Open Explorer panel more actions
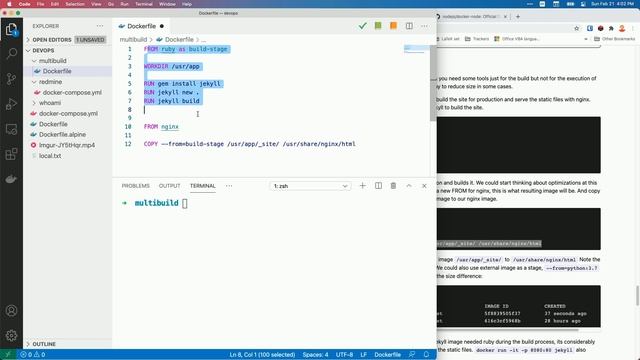 (x=100, y=26)
